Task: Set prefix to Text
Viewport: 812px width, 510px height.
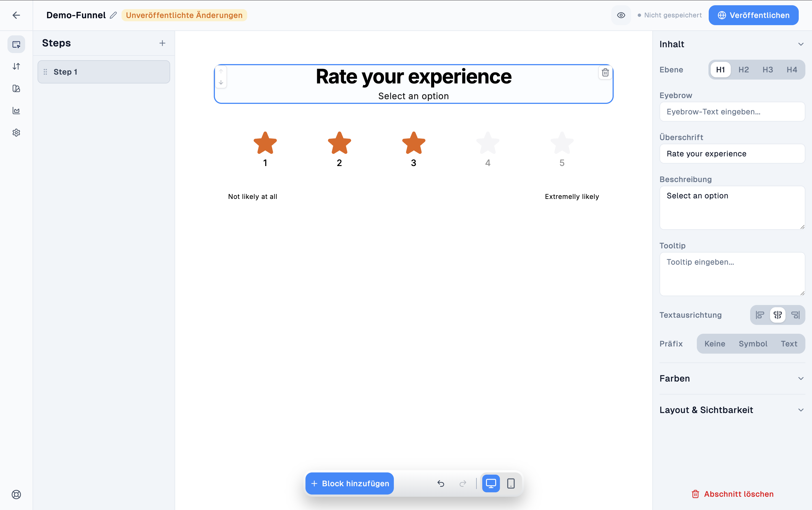Action: (x=789, y=344)
